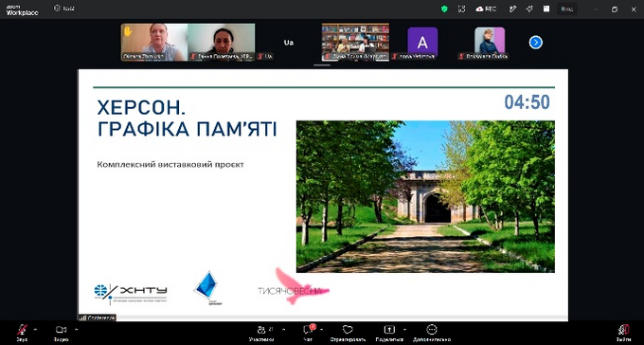Open audio options arrow beside Звук
The height and width of the screenshot is (345, 644).
tap(35, 330)
